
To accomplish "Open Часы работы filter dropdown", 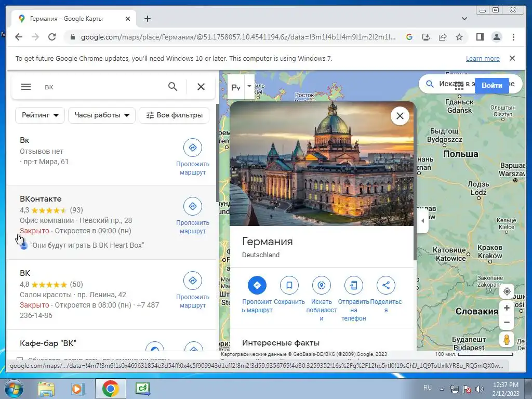I will (x=102, y=115).
